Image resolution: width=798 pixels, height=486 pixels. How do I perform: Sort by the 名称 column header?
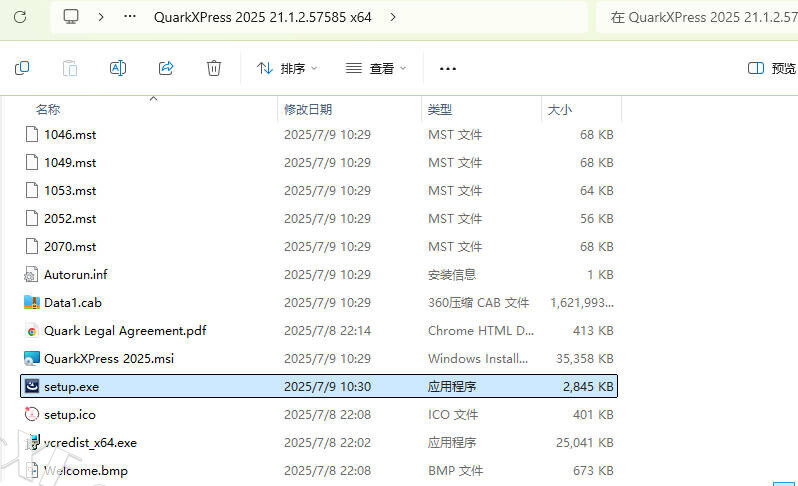point(48,109)
